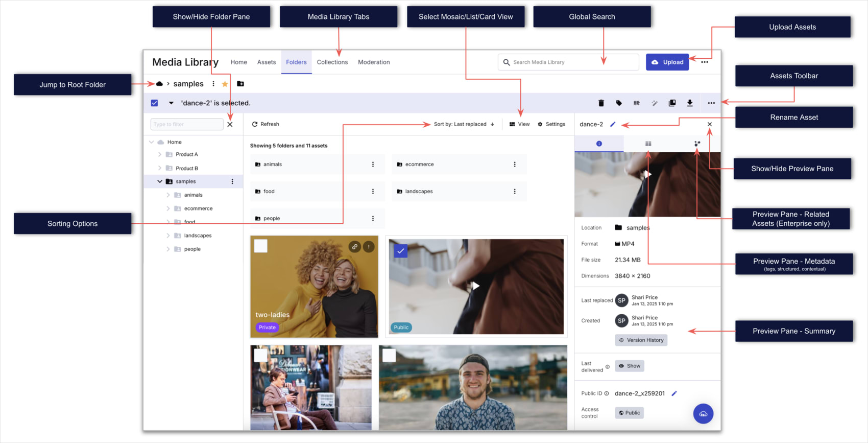The width and height of the screenshot is (868, 443).
Task: Switch to the Assets tab
Action: pyautogui.click(x=267, y=62)
